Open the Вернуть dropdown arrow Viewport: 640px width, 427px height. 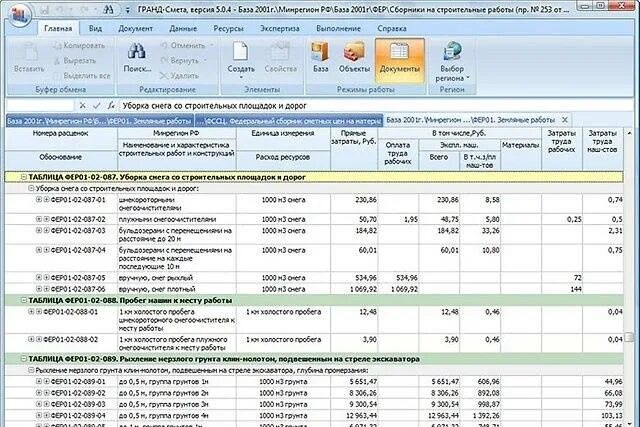[205, 60]
